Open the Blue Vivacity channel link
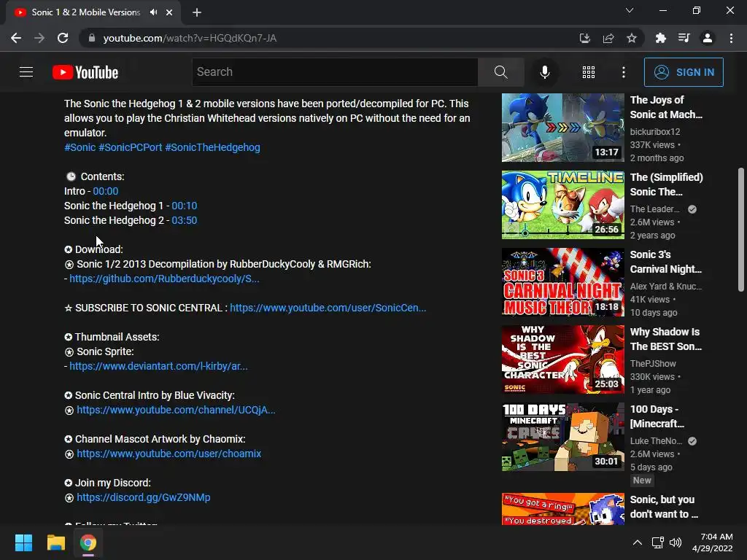This screenshot has height=560, width=747. coord(176,410)
